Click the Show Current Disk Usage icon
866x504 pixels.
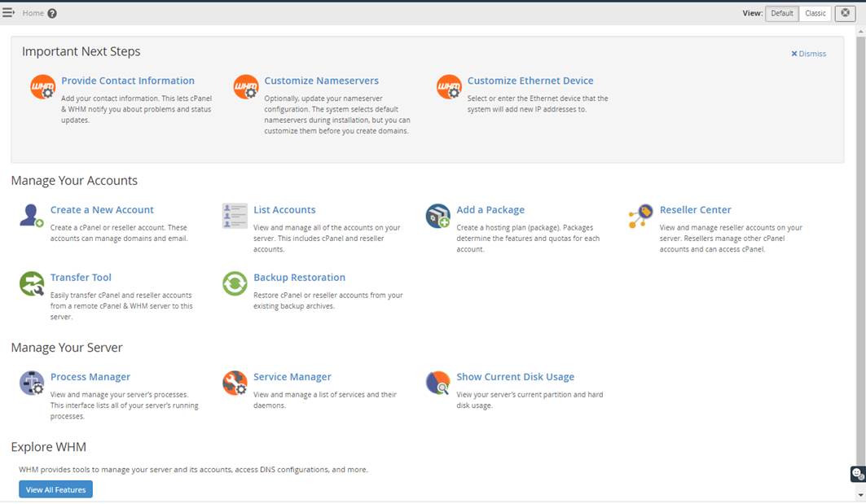coord(437,383)
